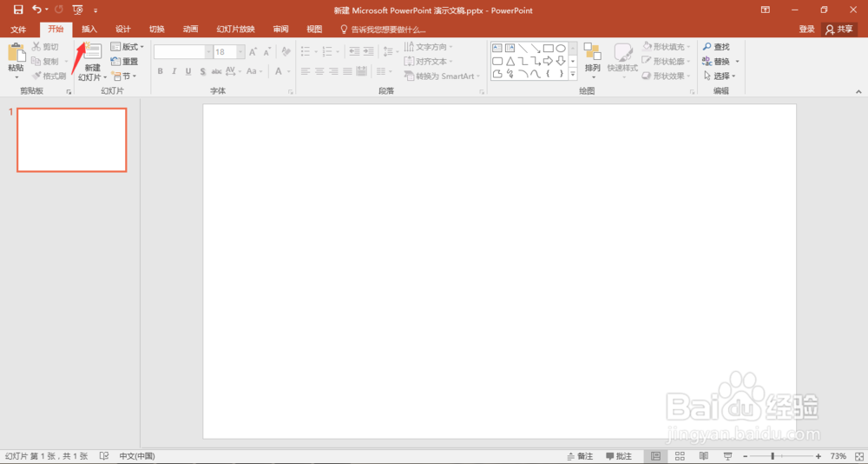Viewport: 868px width, 464px height.
Task: Select the straight line shape
Action: (x=523, y=49)
